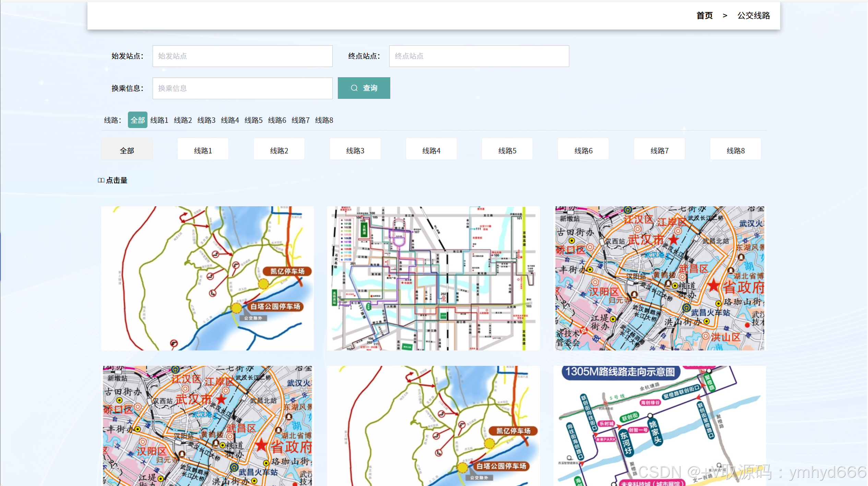Open the colorful bus grid map thumbnail

tap(433, 278)
